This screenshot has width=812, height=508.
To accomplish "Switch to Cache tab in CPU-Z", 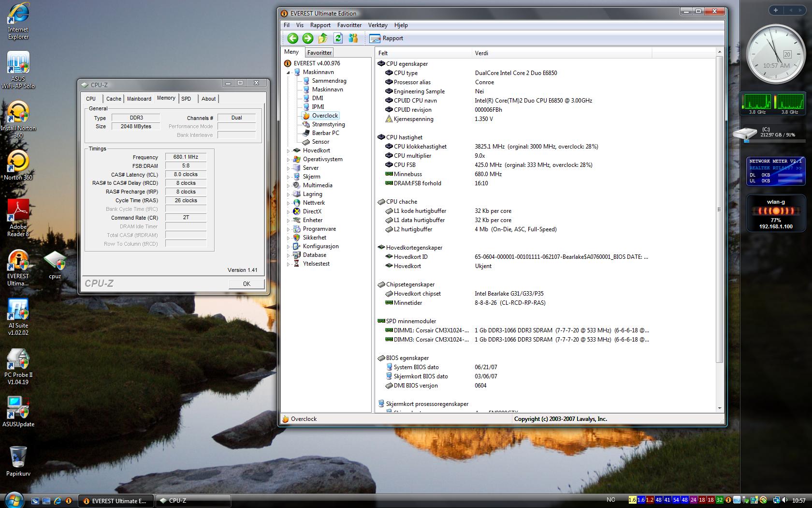I will [114, 99].
